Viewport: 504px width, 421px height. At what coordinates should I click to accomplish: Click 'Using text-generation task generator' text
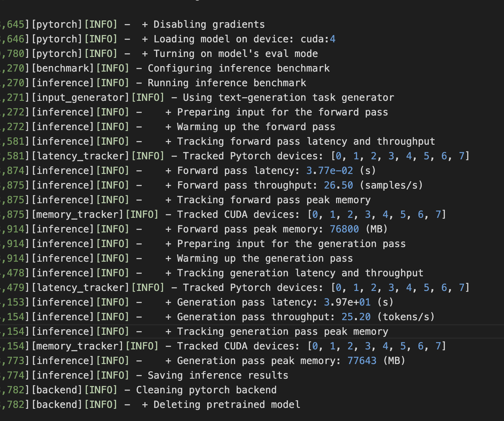288,97
